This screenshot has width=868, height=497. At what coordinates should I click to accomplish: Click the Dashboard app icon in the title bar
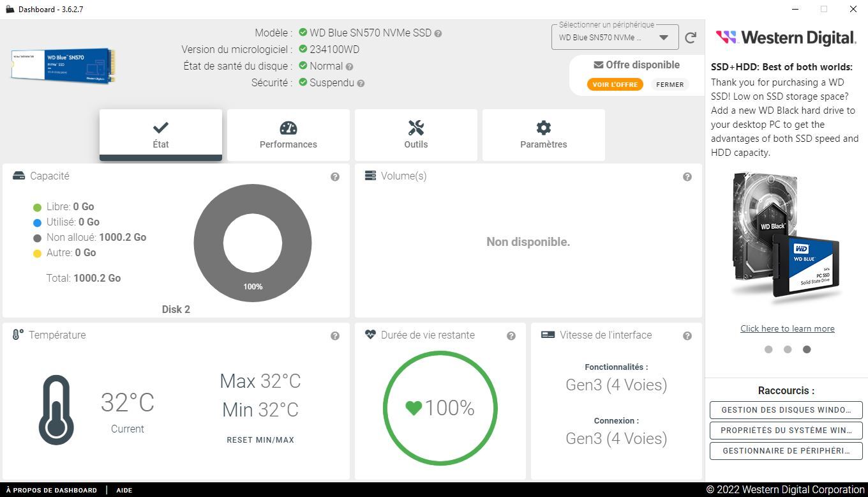click(x=10, y=9)
